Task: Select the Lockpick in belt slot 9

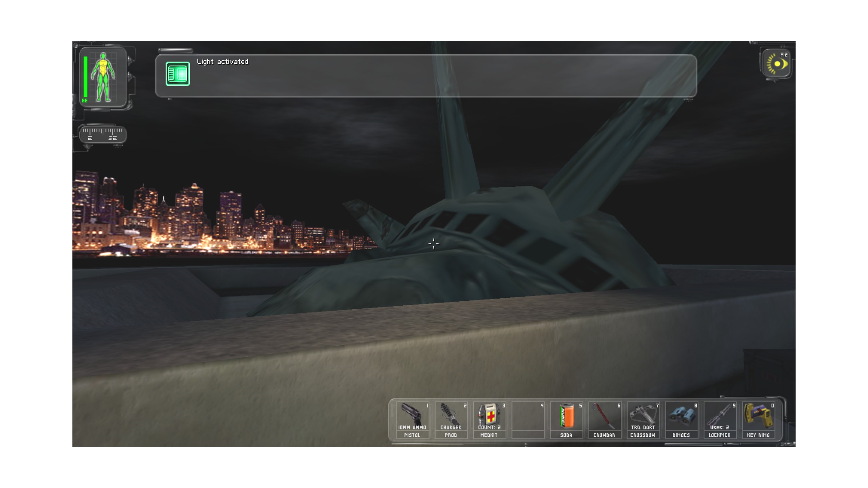Action: [719, 420]
